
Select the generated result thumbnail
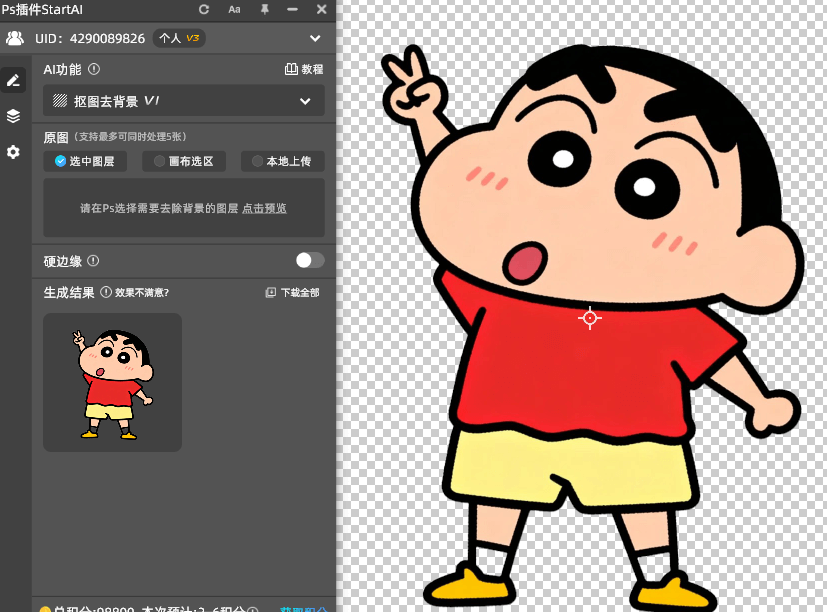pos(112,382)
